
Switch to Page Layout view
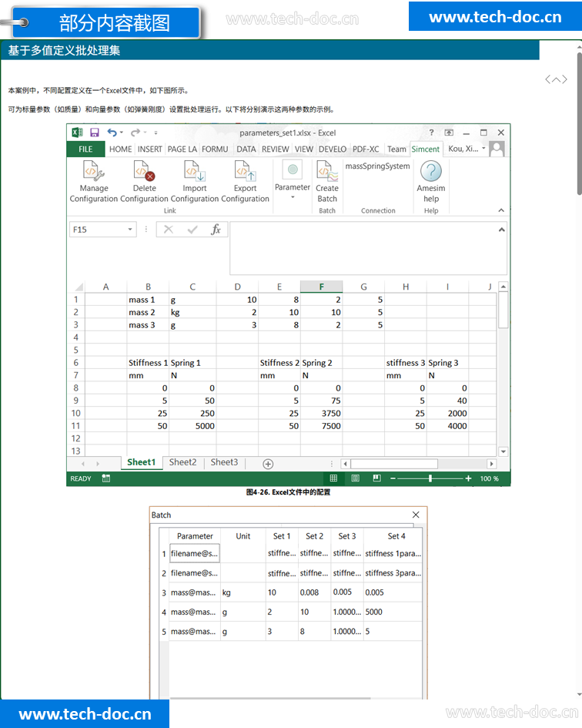pyautogui.click(x=355, y=478)
